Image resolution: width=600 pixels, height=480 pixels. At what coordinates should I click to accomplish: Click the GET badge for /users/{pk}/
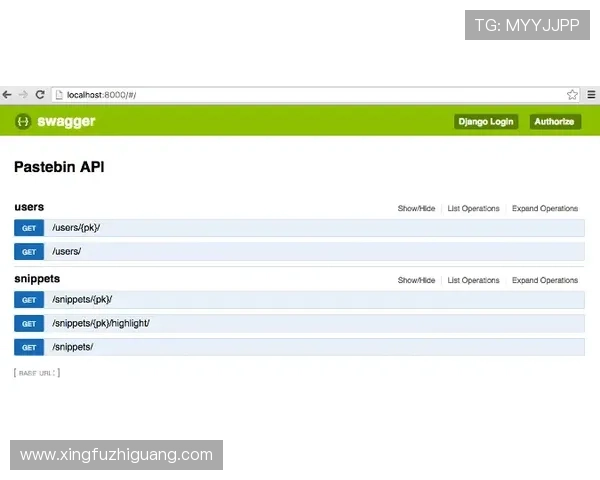click(x=29, y=228)
